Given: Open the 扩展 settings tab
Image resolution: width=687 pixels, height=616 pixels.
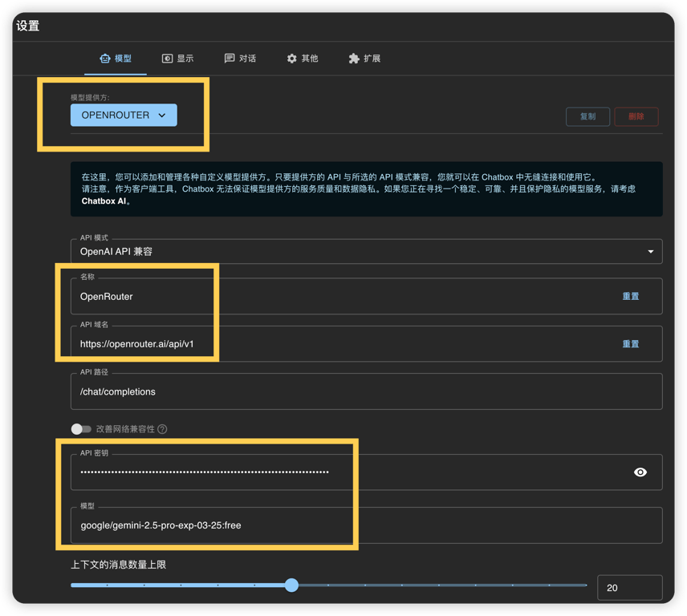Looking at the screenshot, I should tap(364, 59).
